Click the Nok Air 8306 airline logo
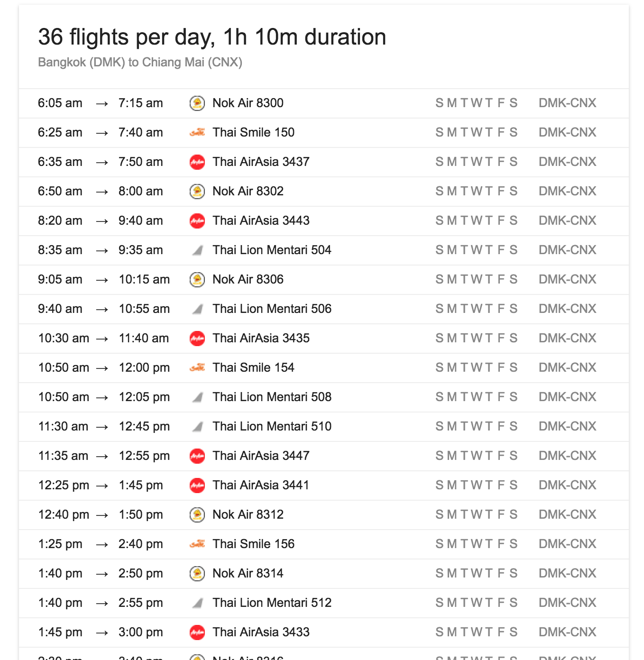The height and width of the screenshot is (660, 644). pyautogui.click(x=197, y=279)
